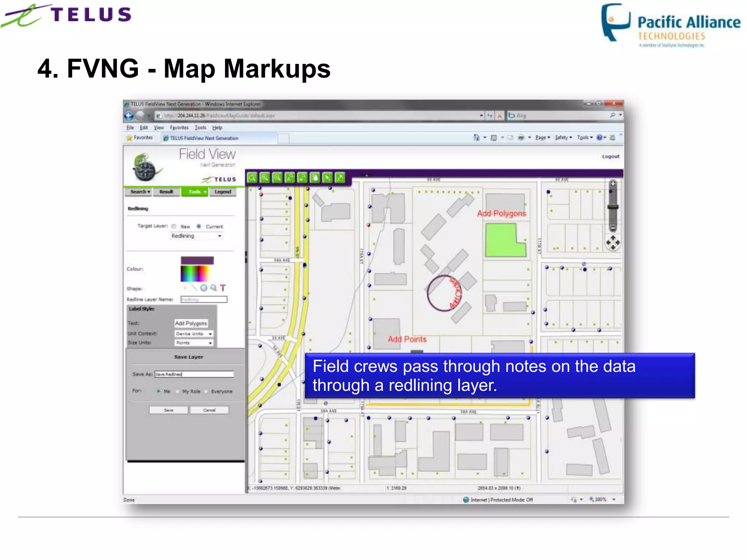Click the Save button in Save Layer
This screenshot has width=747, height=560.
(169, 410)
